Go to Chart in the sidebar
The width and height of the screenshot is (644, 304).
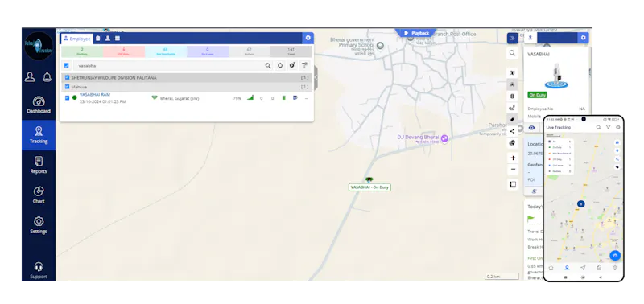(39, 195)
